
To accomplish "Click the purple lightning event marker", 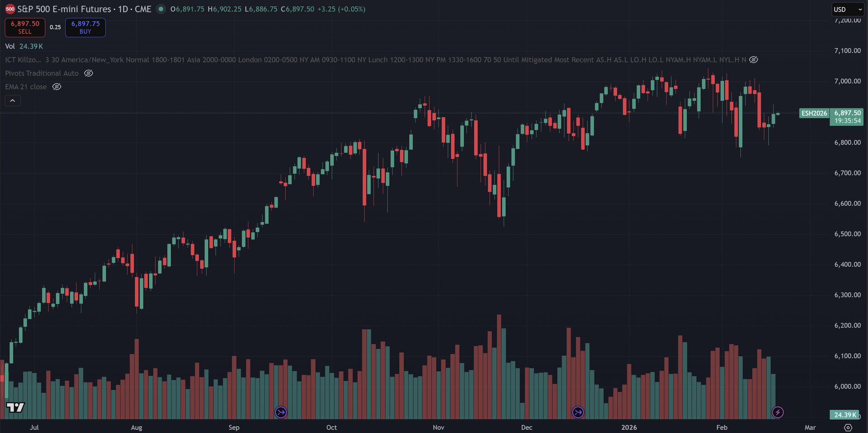I will (x=778, y=412).
